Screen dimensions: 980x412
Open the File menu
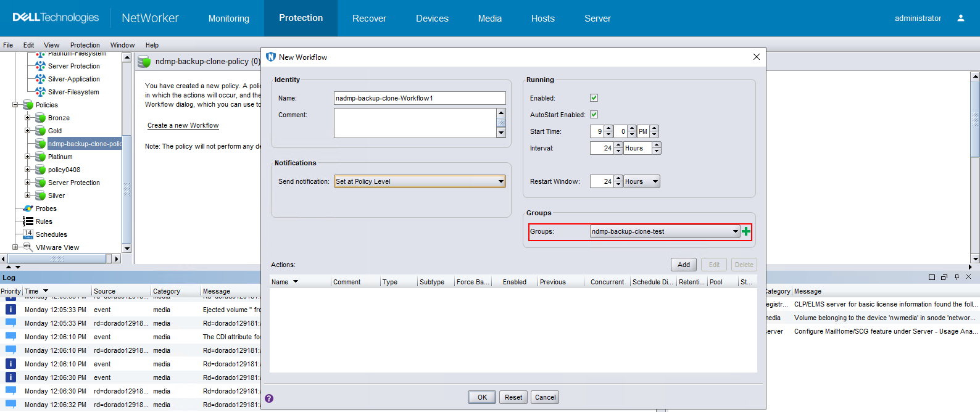coord(8,45)
